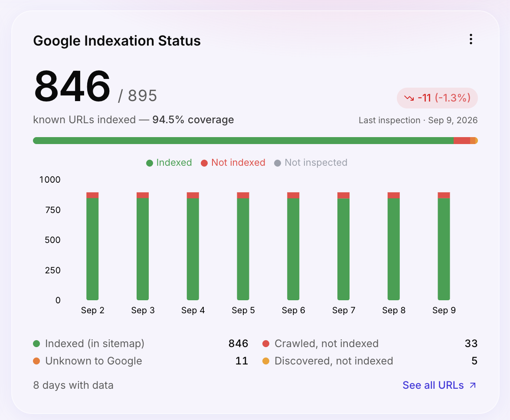Click the orange Unknown to Google dot

tap(36, 361)
